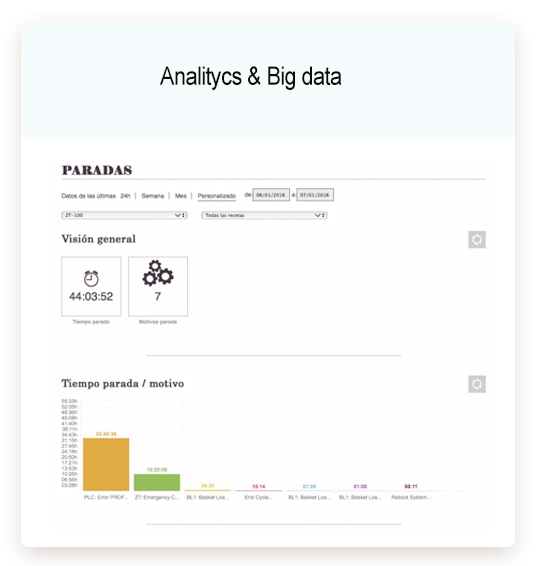The width and height of the screenshot is (541, 566).
Task: Select the Personalizado date range option
Action: (217, 196)
